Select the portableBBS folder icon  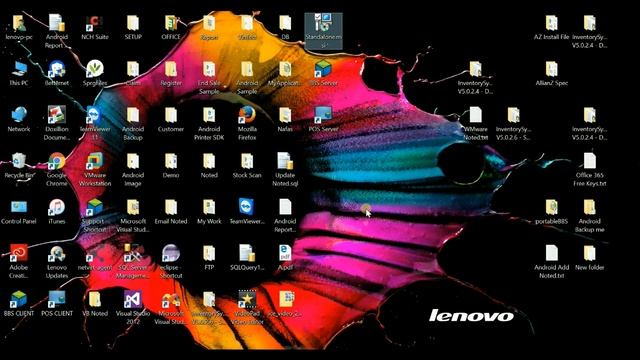pos(551,208)
